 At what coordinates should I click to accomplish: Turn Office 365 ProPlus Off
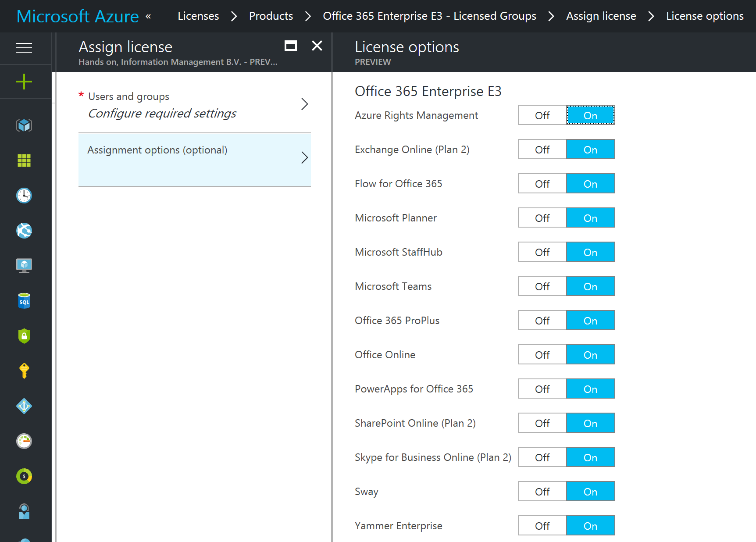pos(542,321)
